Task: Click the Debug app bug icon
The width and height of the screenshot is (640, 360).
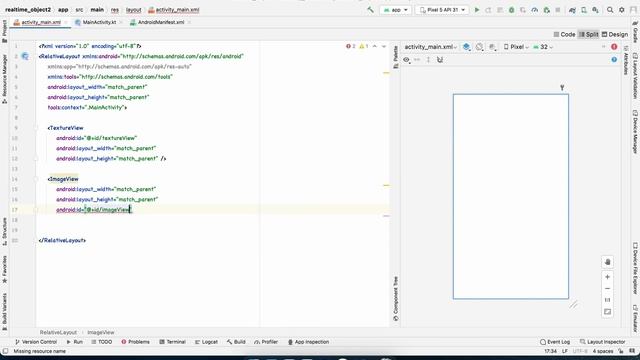Action: (511, 9)
